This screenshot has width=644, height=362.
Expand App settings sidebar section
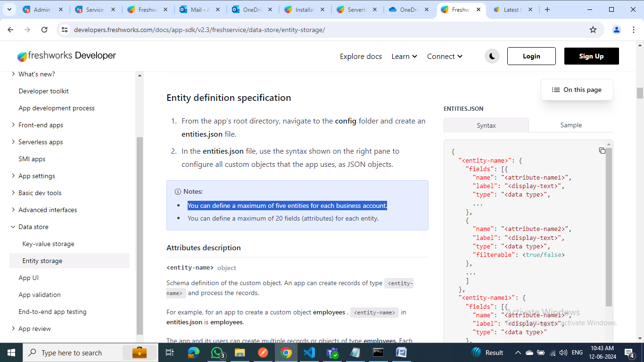pyautogui.click(x=13, y=176)
